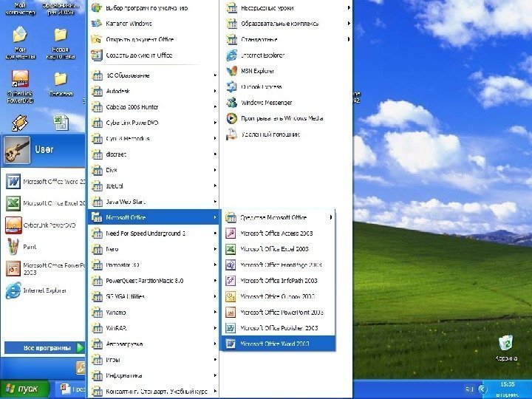This screenshot has width=532, height=399.
Task: Open the Winamp program group
Action: point(154,312)
